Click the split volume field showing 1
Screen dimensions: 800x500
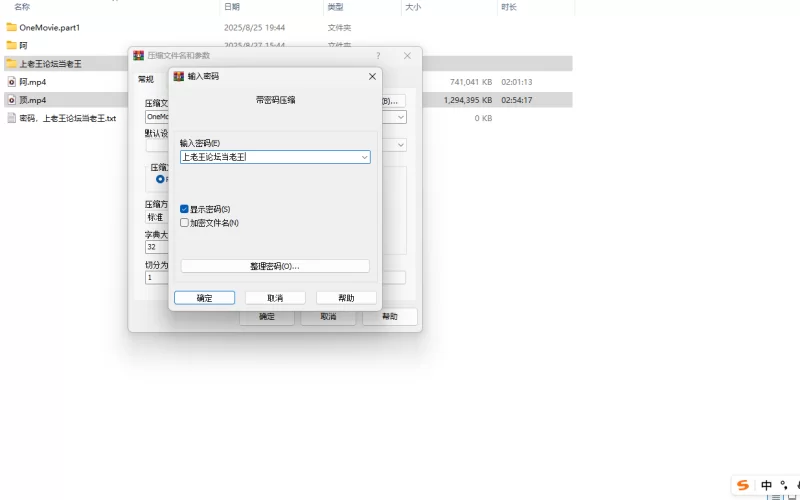click(157, 278)
